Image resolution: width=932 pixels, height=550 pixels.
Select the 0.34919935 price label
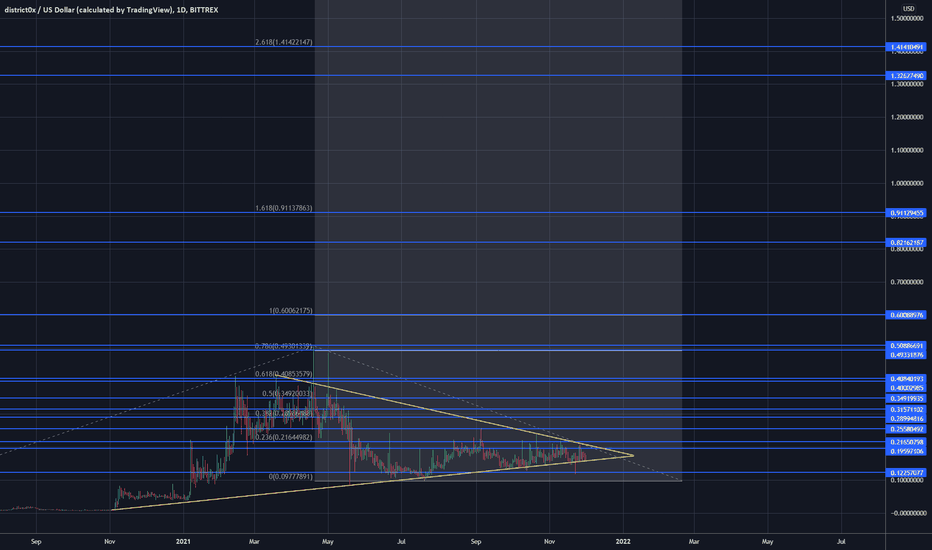[x=906, y=399]
